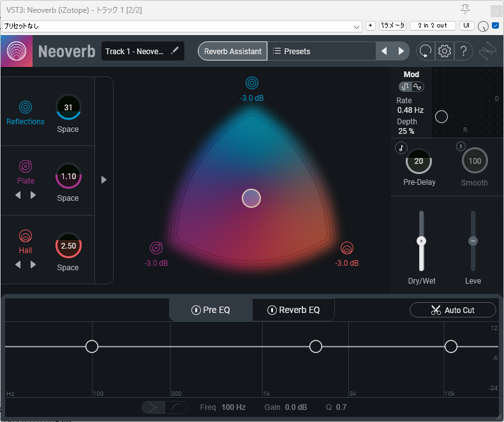Click the Neoverb logo icon
This screenshot has height=422, width=504.
coord(17,51)
